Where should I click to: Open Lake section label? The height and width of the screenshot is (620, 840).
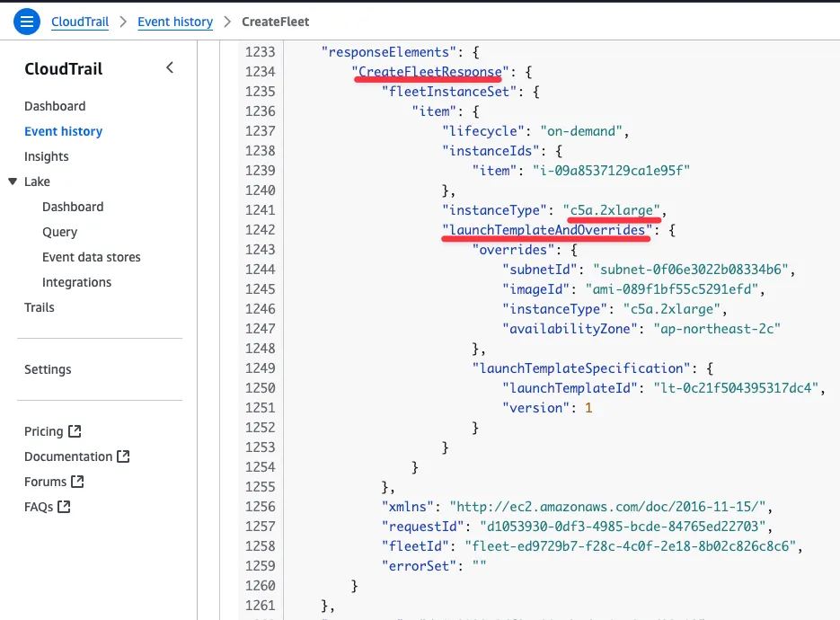pyautogui.click(x=37, y=182)
